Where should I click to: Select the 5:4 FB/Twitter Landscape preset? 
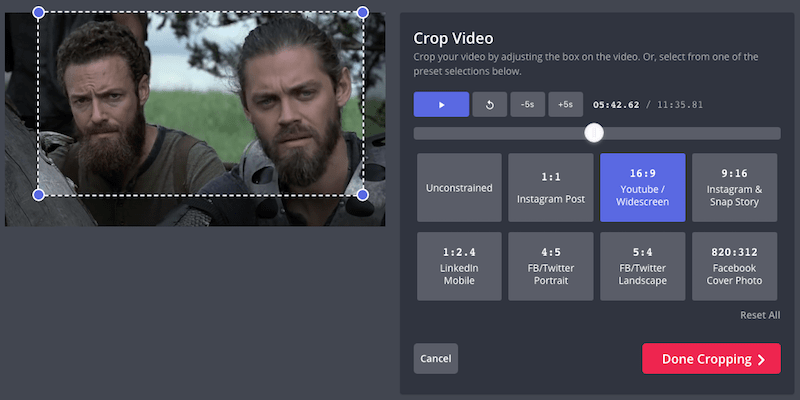[643, 266]
